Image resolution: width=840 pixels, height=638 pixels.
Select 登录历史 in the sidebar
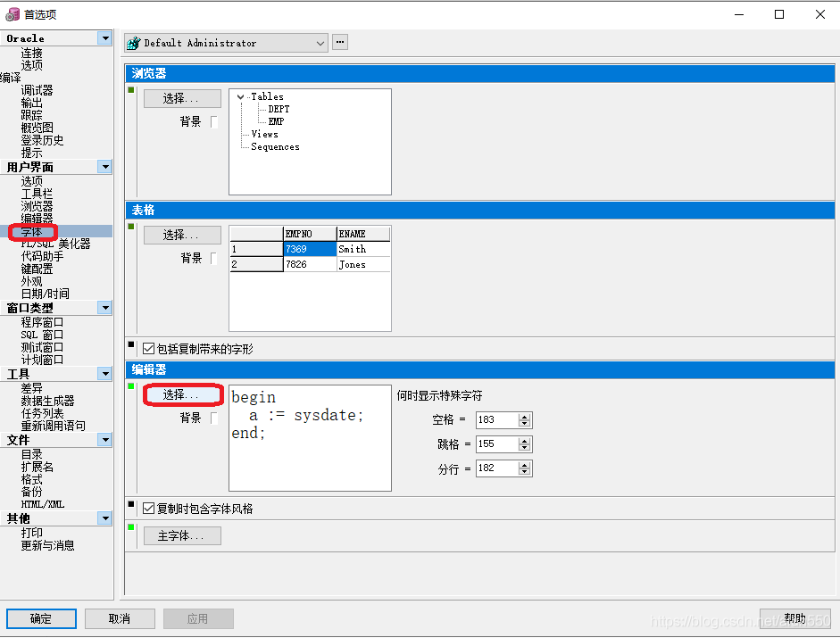[x=42, y=140]
